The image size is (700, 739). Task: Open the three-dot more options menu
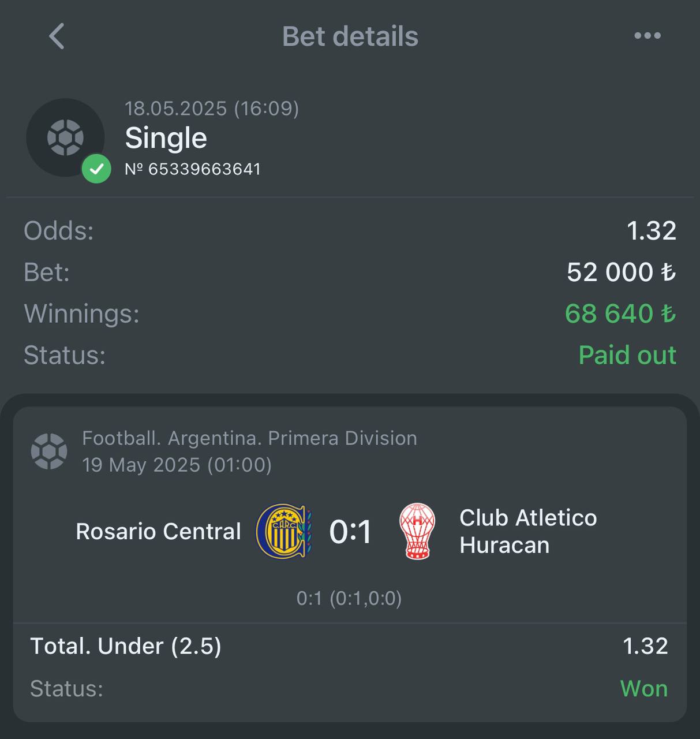click(647, 36)
